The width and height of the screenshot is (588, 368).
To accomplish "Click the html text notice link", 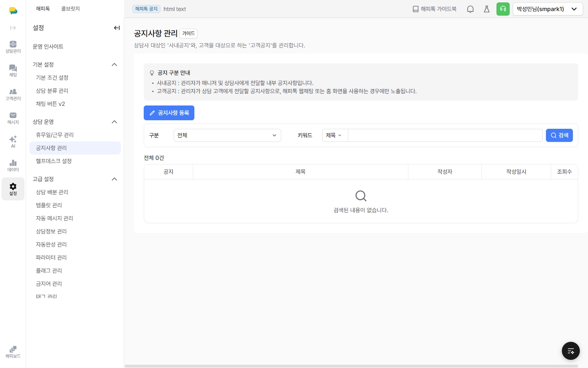I will pos(175,9).
